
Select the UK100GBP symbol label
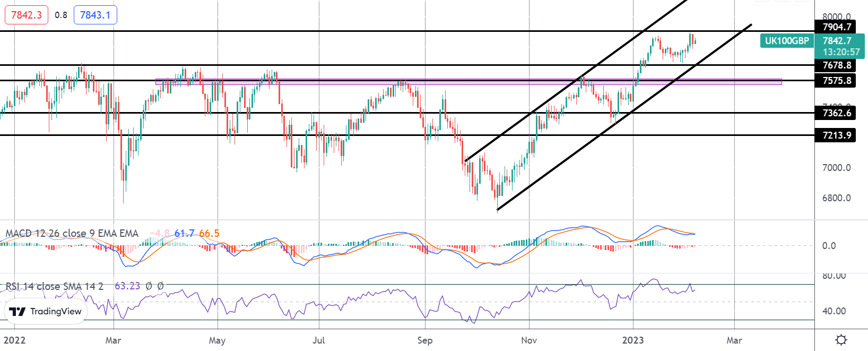point(787,41)
